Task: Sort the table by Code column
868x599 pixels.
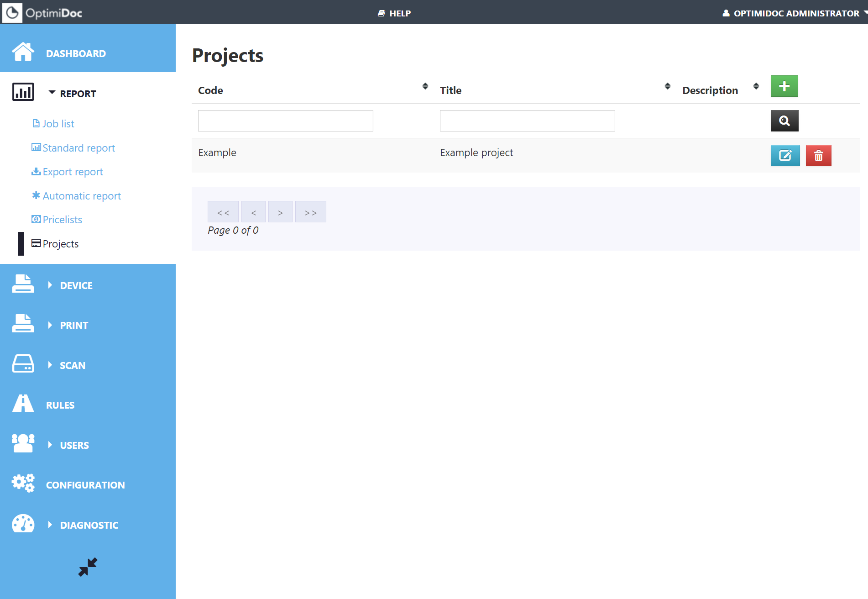Action: point(425,86)
